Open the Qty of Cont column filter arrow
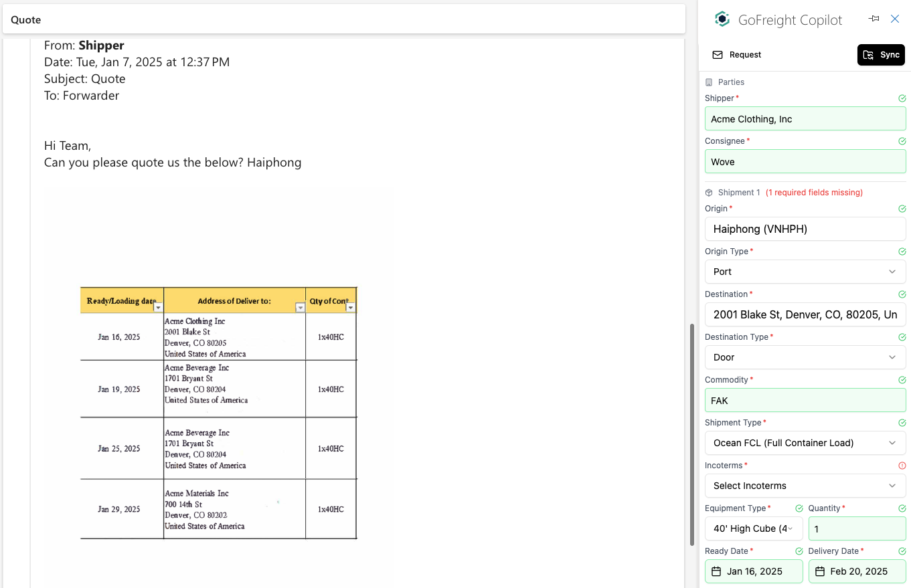 tap(351, 308)
